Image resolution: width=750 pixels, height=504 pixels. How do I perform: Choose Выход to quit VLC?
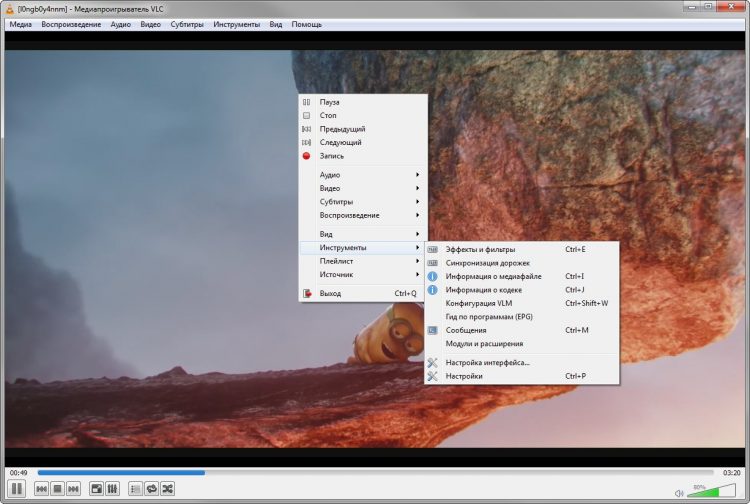tap(330, 293)
